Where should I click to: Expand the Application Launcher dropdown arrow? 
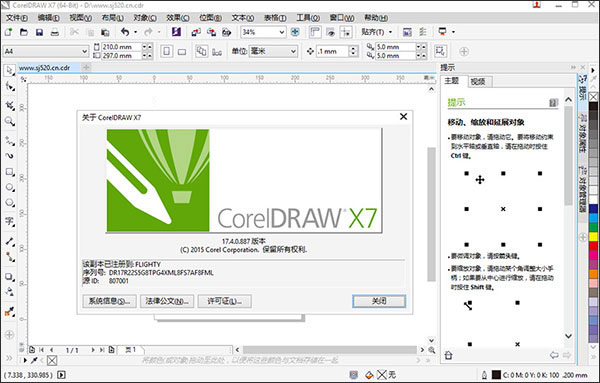click(453, 32)
